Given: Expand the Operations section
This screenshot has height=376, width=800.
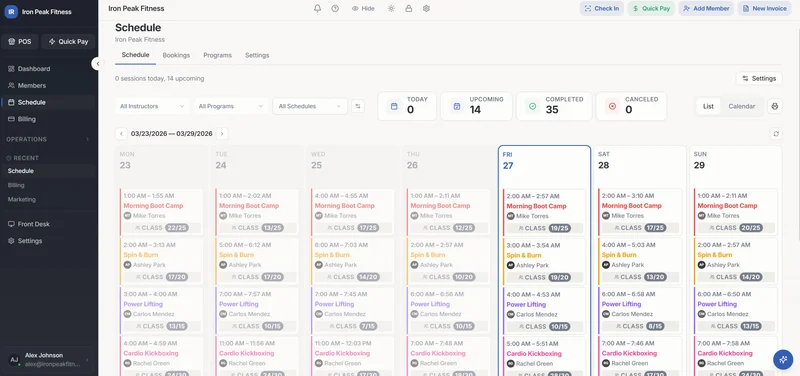Looking at the screenshot, I should [x=48, y=139].
